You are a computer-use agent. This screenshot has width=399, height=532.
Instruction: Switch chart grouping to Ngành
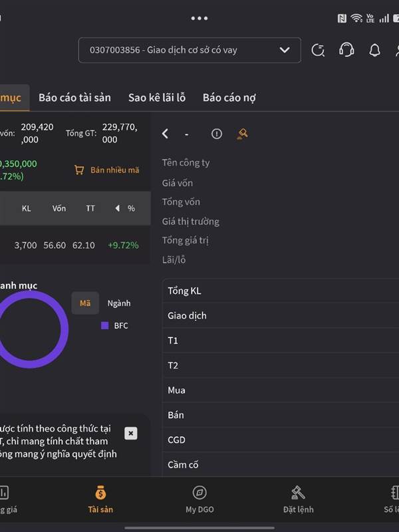[119, 303]
